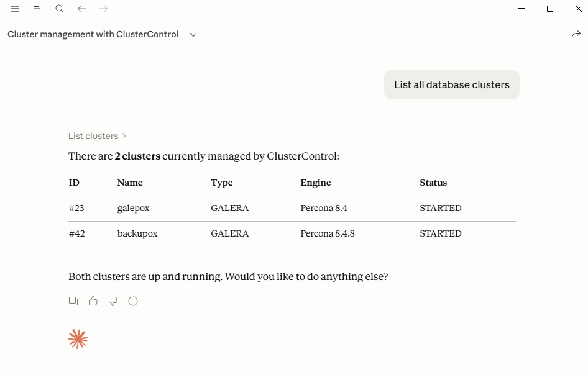Close the application window
Image resolution: width=588 pixels, height=375 pixels.
(579, 9)
